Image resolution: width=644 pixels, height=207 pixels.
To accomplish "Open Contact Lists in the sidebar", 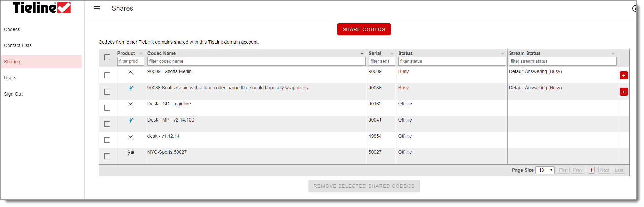I will click(x=18, y=45).
